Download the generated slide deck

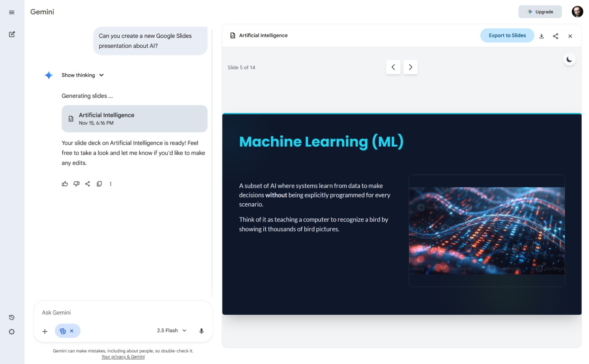click(x=542, y=36)
